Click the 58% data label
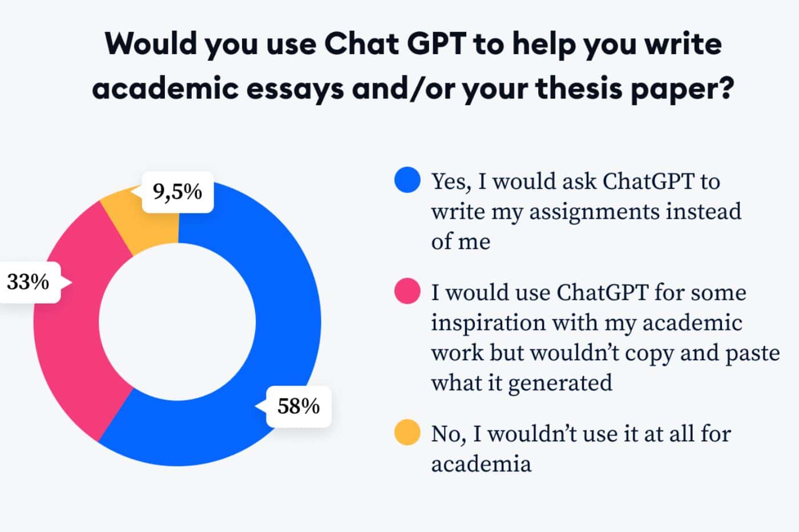Screen dimensions: 799x532 pyautogui.click(x=298, y=406)
